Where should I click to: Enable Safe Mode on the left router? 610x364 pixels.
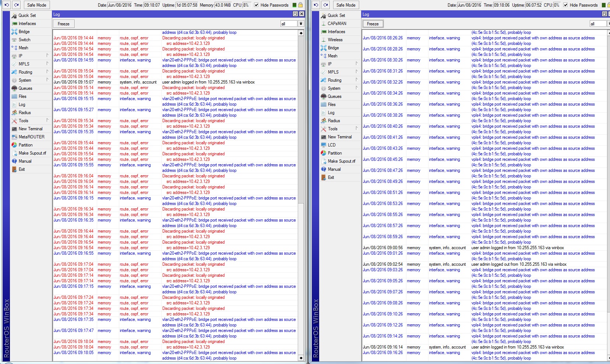pyautogui.click(x=36, y=5)
